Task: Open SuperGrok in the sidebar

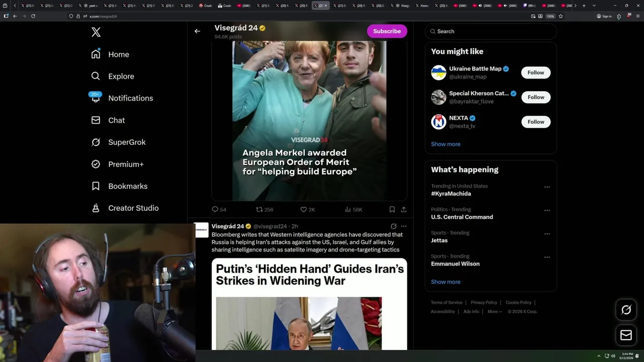Action: pyautogui.click(x=118, y=142)
